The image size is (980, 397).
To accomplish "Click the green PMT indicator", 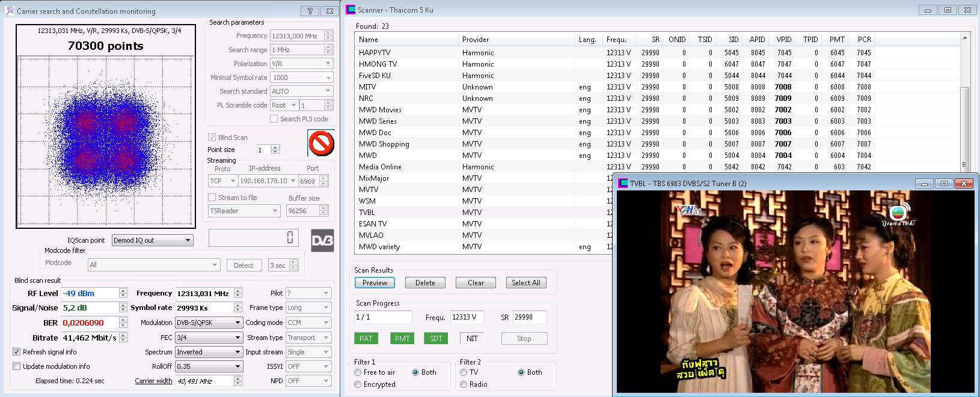I will pos(402,339).
